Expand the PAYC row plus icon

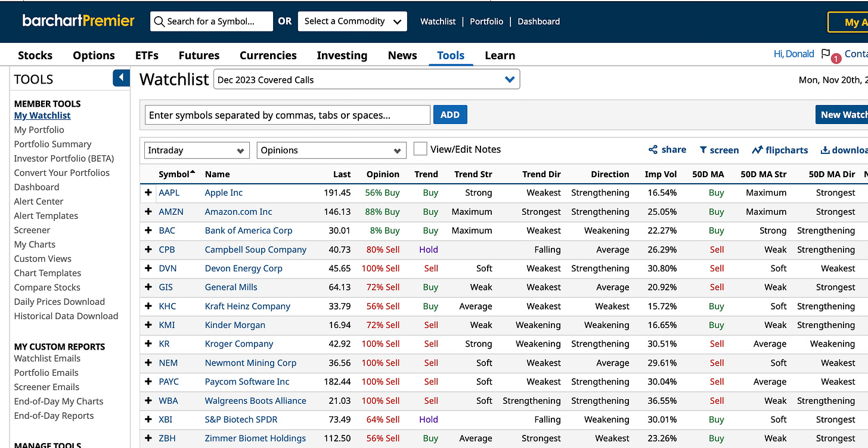click(x=148, y=382)
